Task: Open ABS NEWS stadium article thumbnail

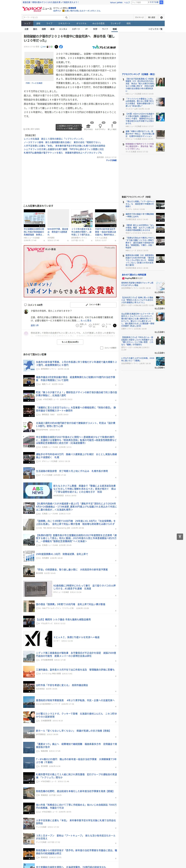Action: tap(38, 490)
